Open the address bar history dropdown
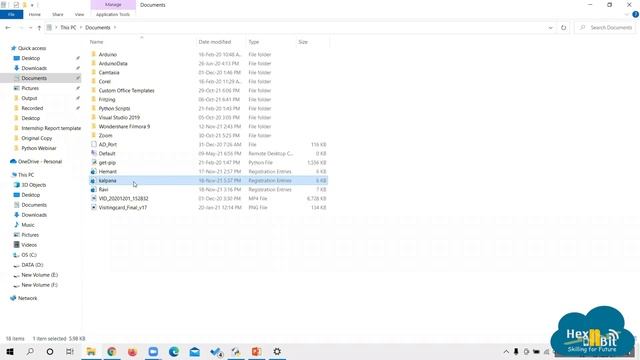The image size is (640, 360). point(550,27)
